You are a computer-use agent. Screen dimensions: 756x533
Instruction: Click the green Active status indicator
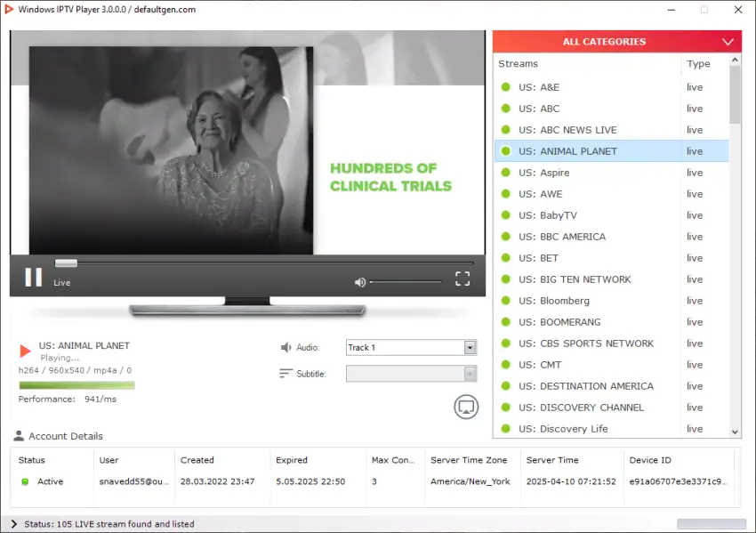[x=25, y=481]
